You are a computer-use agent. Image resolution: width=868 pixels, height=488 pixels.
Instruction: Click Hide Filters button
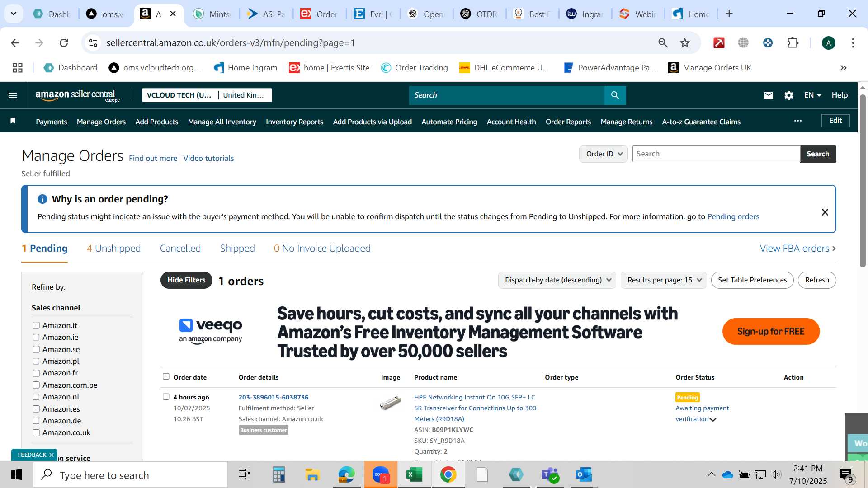pos(186,280)
